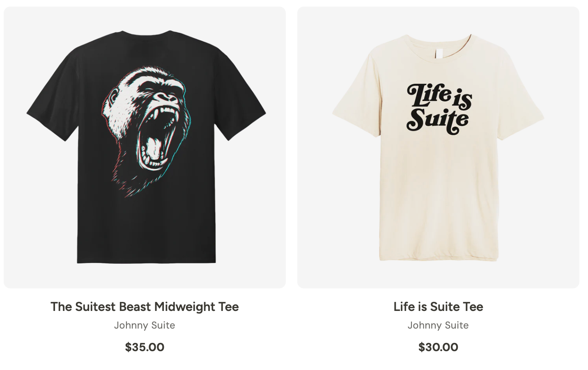Click the $35.00 price label
Viewport: 588px width, 370px height.
click(145, 347)
